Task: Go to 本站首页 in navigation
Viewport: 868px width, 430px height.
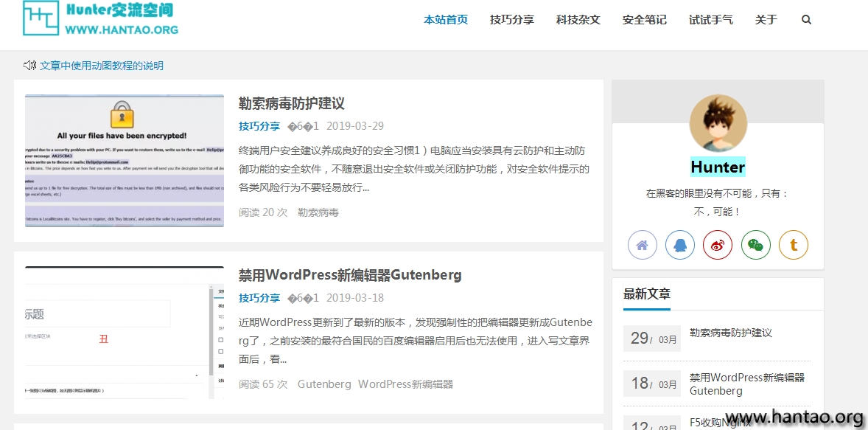Action: pos(445,20)
